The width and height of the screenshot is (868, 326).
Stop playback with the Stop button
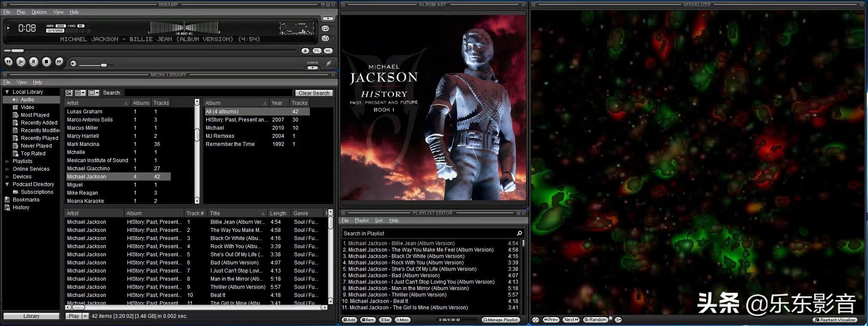pyautogui.click(x=47, y=62)
